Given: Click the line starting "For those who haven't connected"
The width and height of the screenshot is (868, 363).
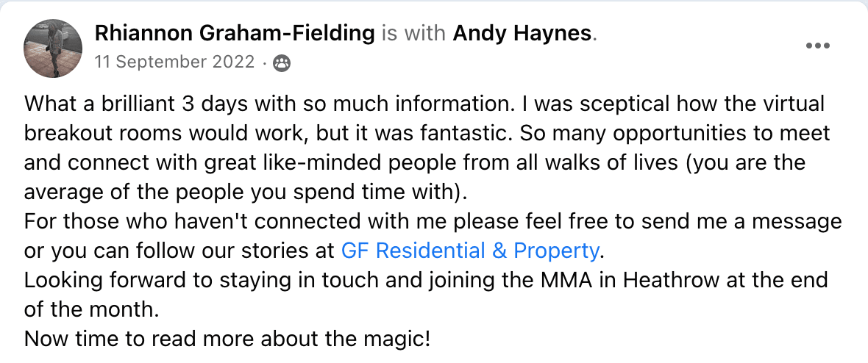Looking at the screenshot, I should coord(433,222).
